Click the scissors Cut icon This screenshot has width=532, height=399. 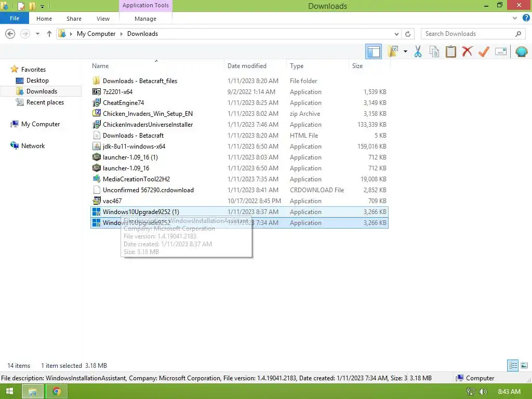[418, 51]
